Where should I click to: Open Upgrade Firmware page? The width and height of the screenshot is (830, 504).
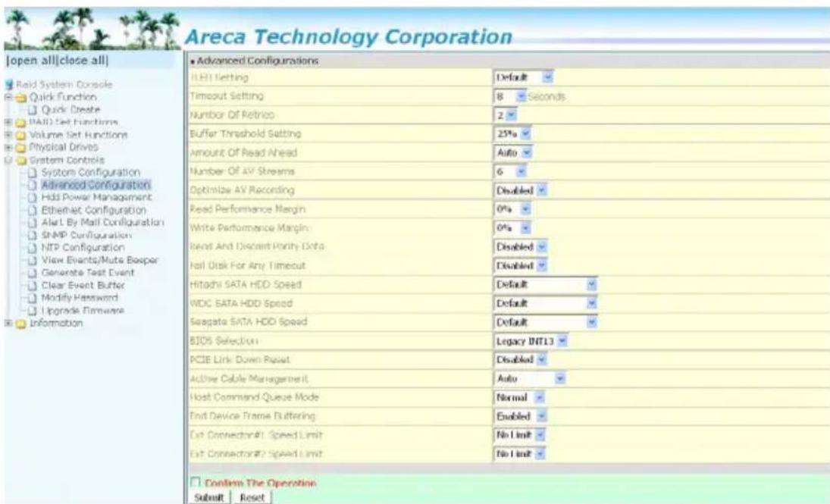coord(83,310)
